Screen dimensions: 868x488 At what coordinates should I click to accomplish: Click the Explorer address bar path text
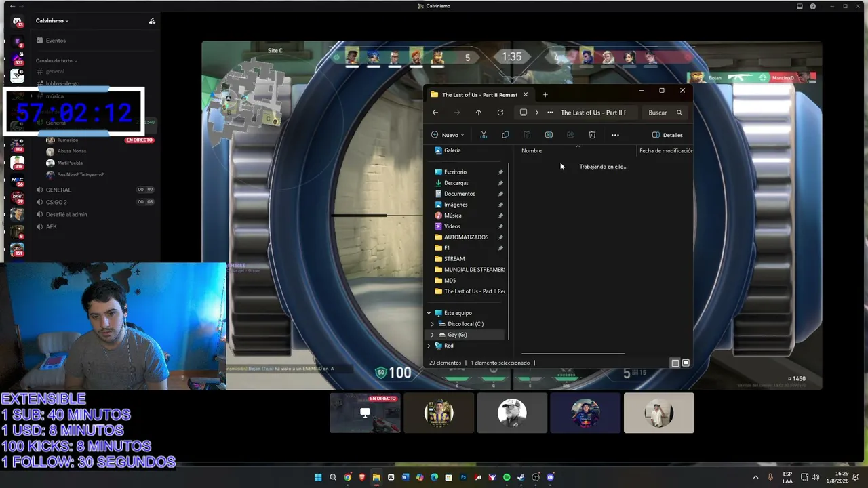pyautogui.click(x=593, y=113)
